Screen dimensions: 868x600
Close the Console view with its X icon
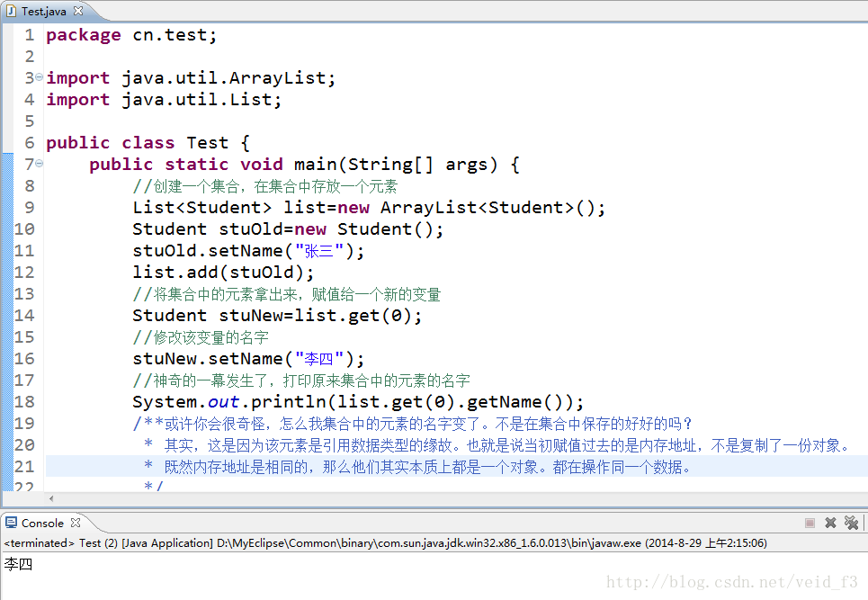click(x=76, y=522)
